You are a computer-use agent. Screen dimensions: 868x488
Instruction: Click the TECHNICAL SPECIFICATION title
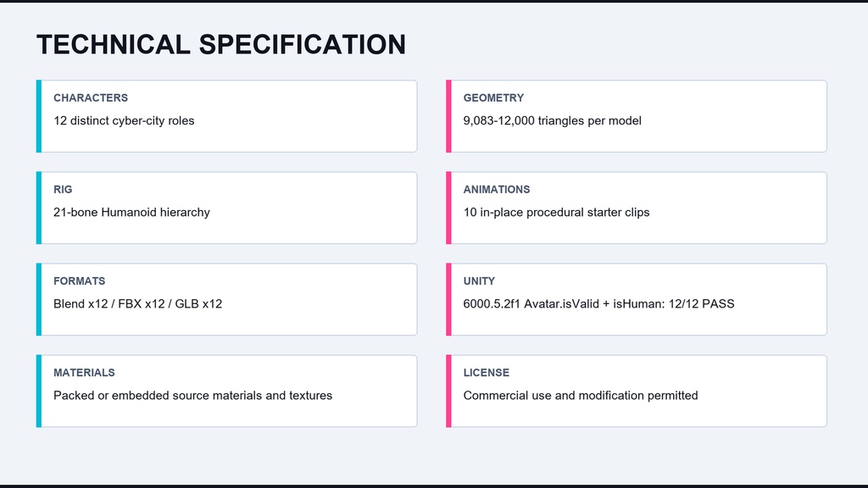pyautogui.click(x=221, y=44)
